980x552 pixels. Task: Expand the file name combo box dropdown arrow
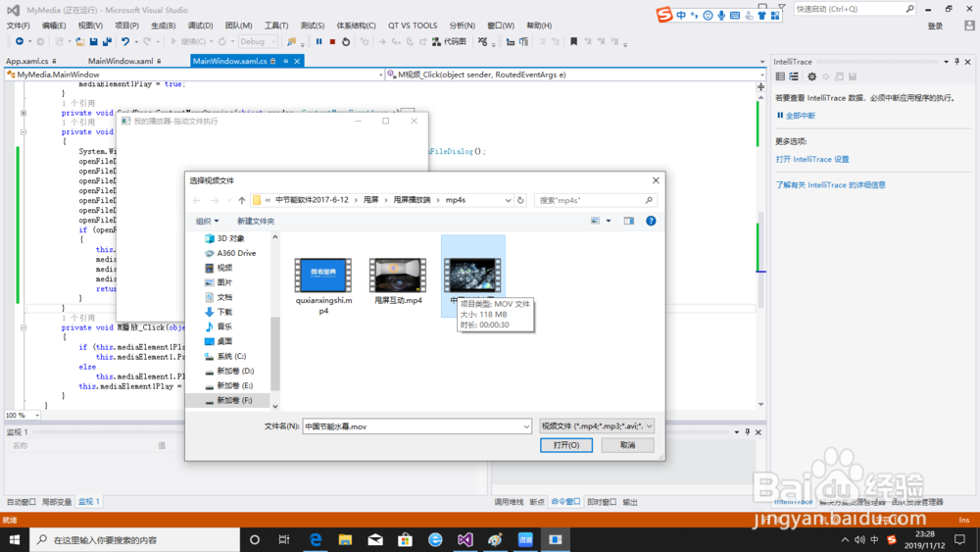click(526, 427)
